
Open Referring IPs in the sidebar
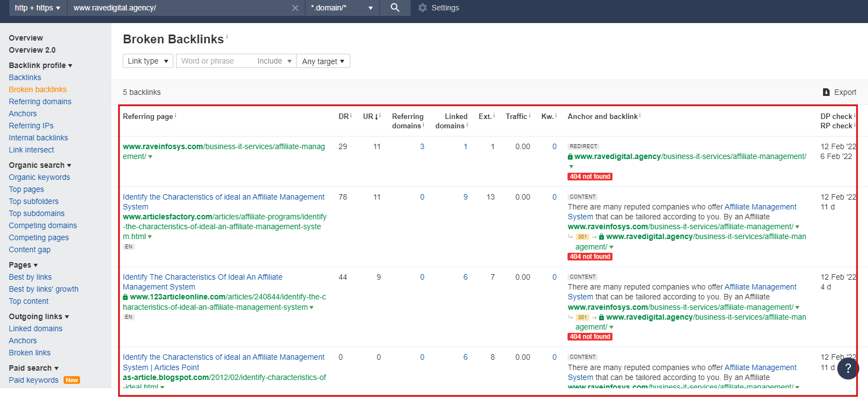point(31,126)
